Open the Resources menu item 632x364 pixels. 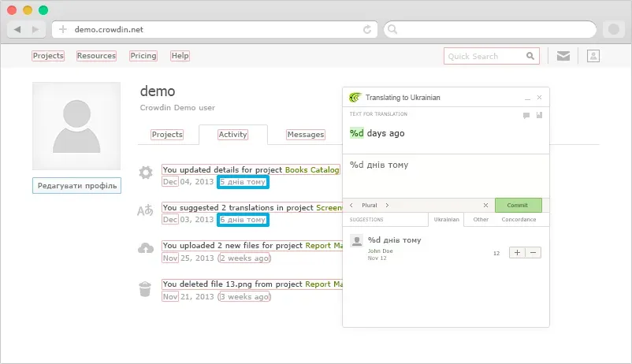[x=96, y=56]
